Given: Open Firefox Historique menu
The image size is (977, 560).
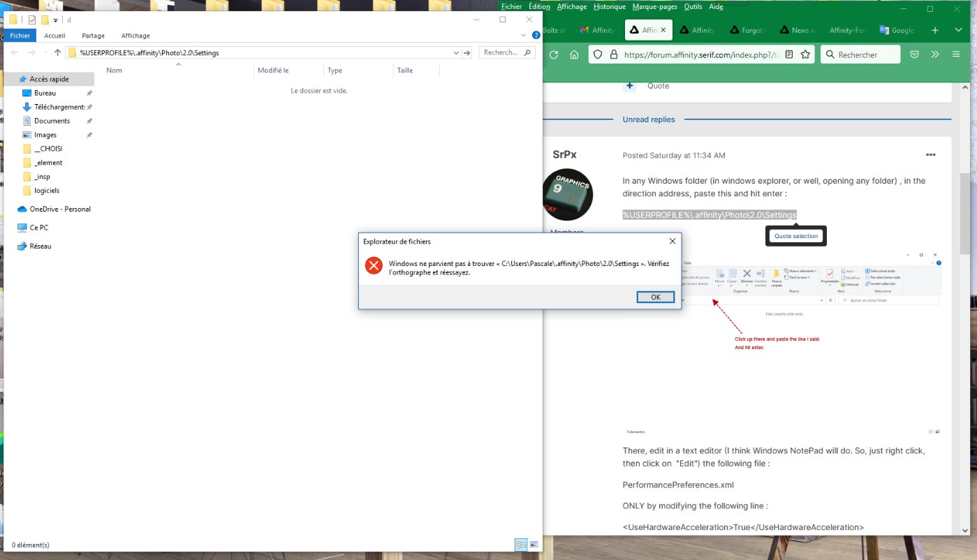Looking at the screenshot, I should click(x=610, y=7).
